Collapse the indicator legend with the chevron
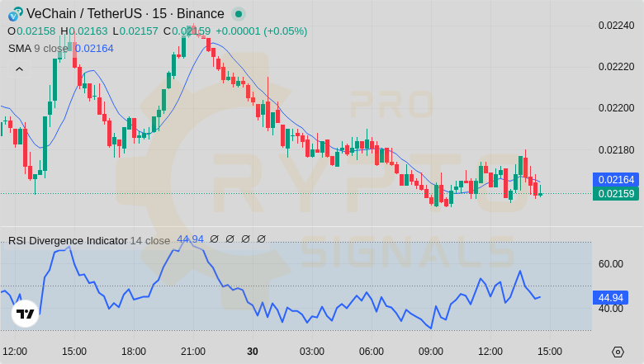644x364 pixels. [19, 69]
